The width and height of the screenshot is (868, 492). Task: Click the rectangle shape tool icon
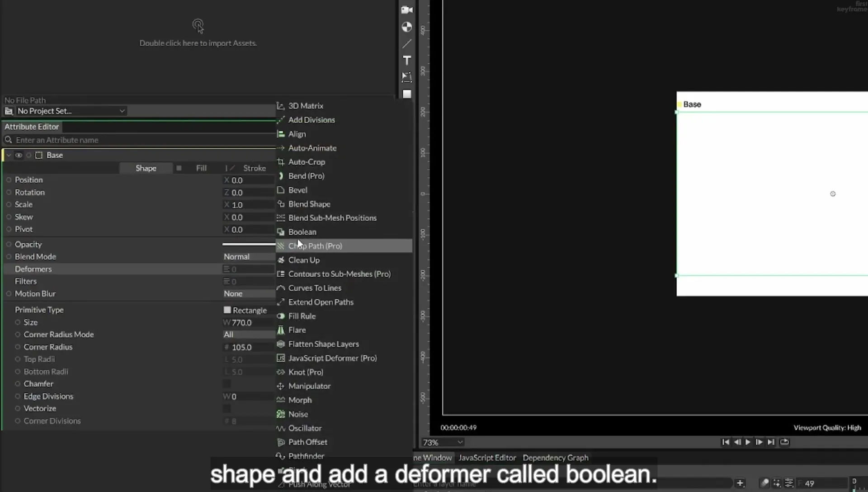coord(407,94)
